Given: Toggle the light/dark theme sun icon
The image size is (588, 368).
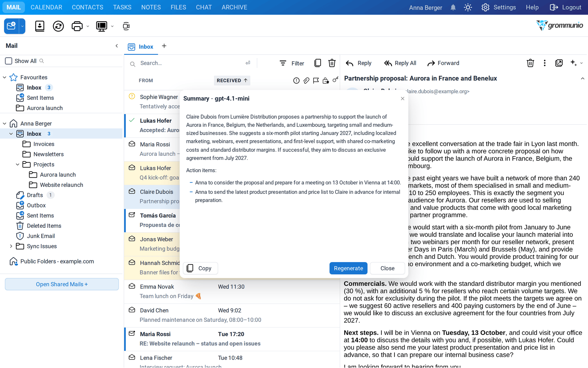Looking at the screenshot, I should pyautogui.click(x=468, y=7).
